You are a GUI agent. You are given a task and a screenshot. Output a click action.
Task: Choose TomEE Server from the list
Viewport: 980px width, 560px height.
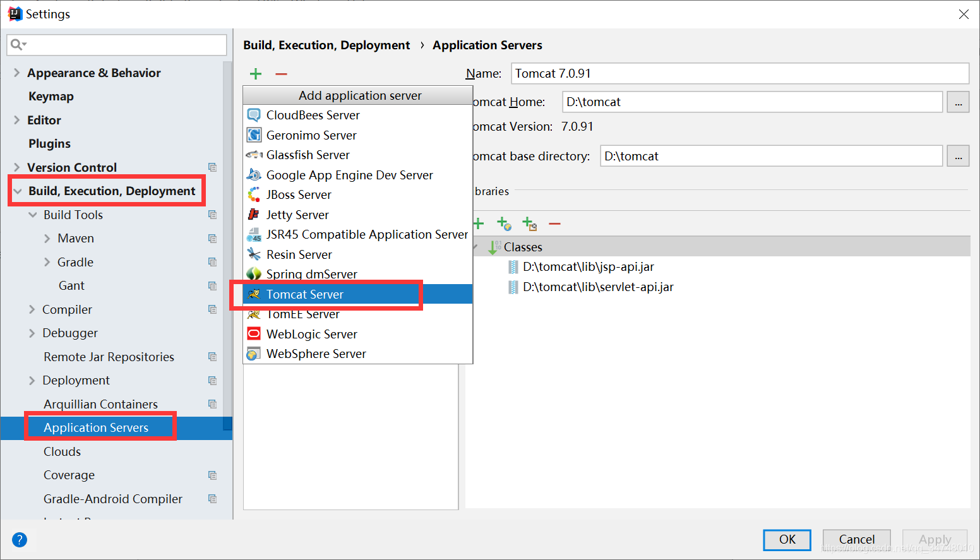click(357, 314)
